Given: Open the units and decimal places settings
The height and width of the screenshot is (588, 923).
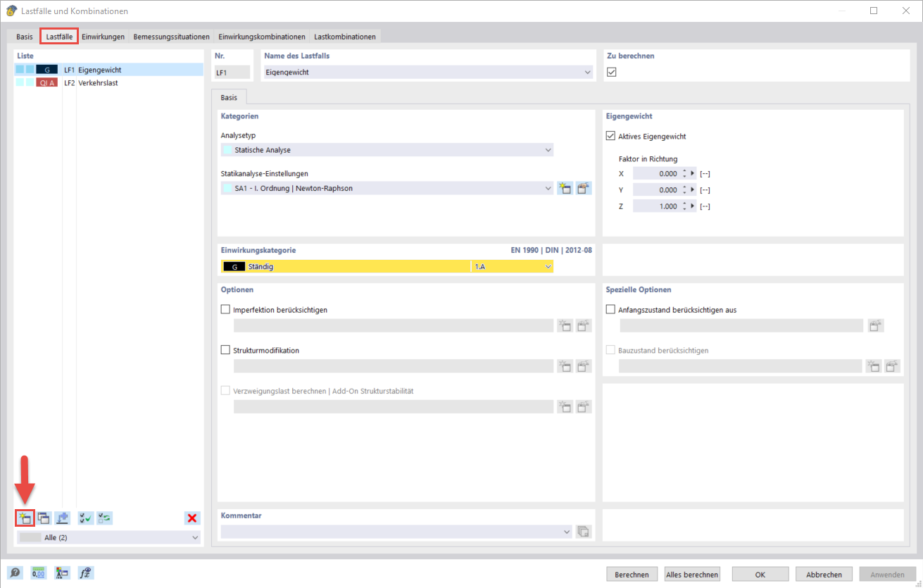Looking at the screenshot, I should pos(38,573).
